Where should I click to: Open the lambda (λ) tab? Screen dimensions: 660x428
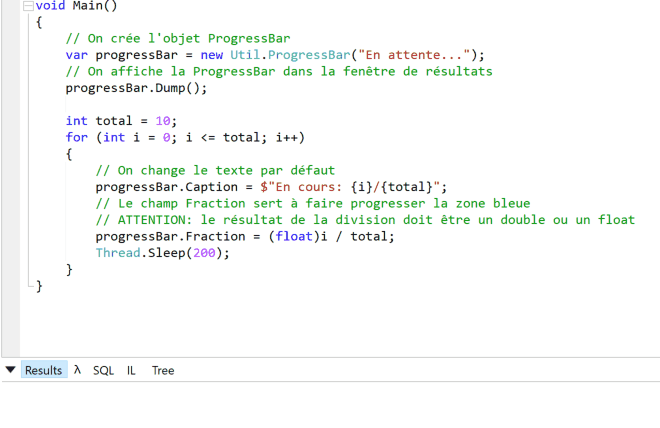coord(78,370)
